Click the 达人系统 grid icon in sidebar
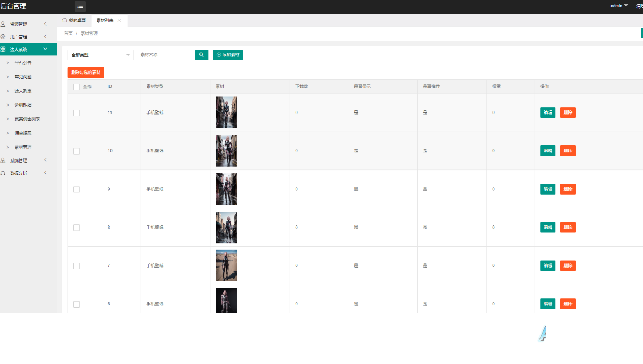643x364 pixels. tap(3, 49)
